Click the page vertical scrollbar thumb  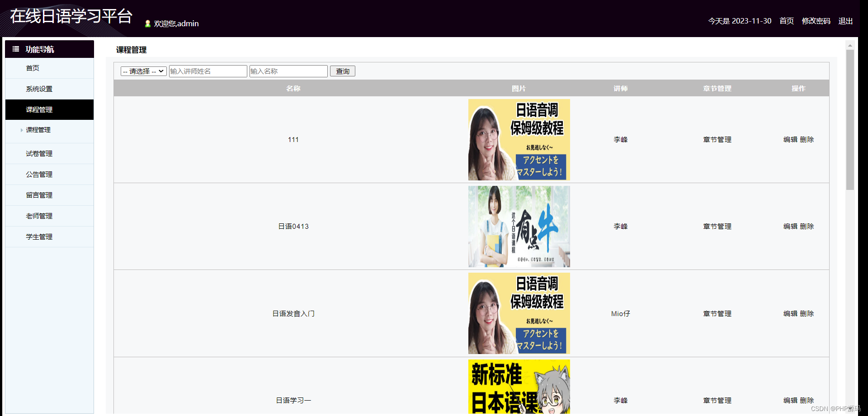850,120
